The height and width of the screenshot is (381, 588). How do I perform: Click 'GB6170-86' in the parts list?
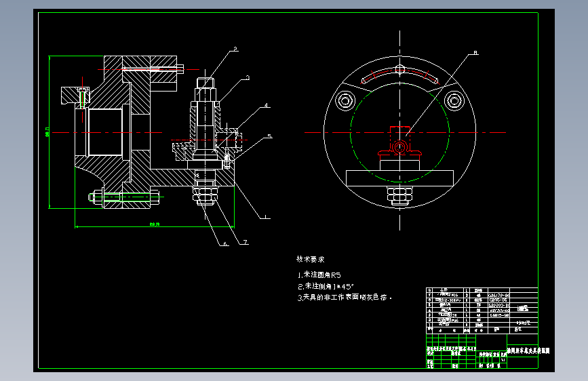point(499,296)
